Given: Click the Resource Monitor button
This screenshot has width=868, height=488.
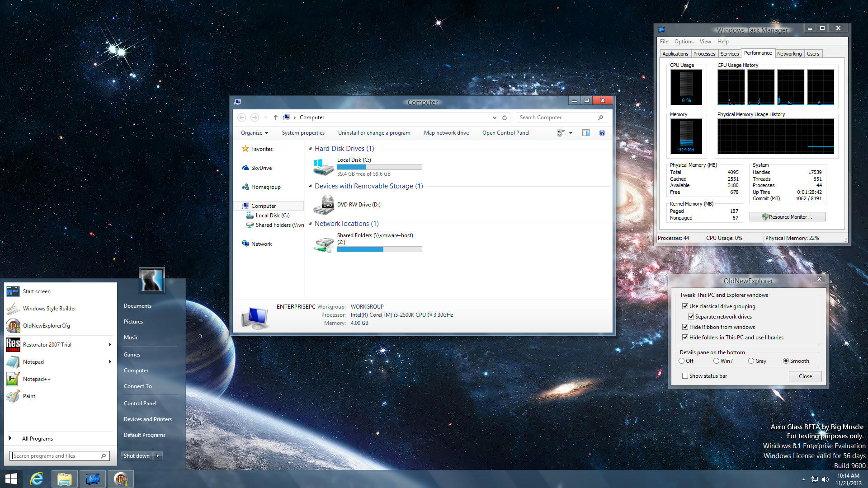Looking at the screenshot, I should [x=787, y=217].
